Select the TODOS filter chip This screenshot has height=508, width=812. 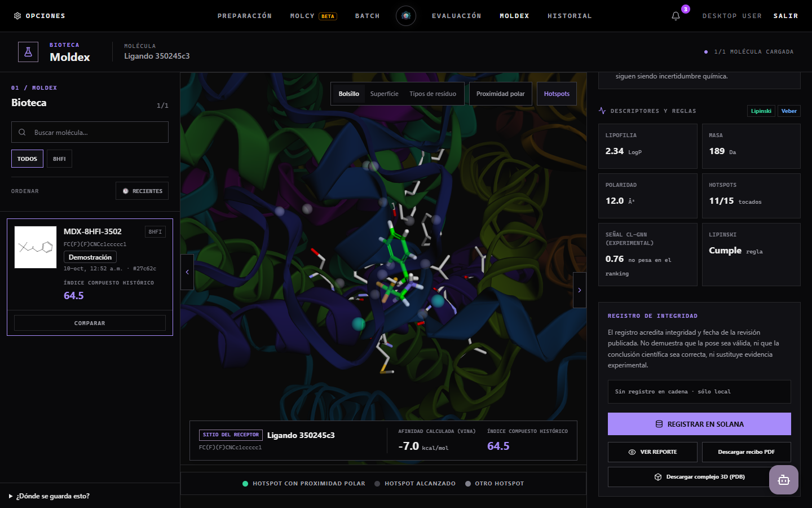coord(27,159)
